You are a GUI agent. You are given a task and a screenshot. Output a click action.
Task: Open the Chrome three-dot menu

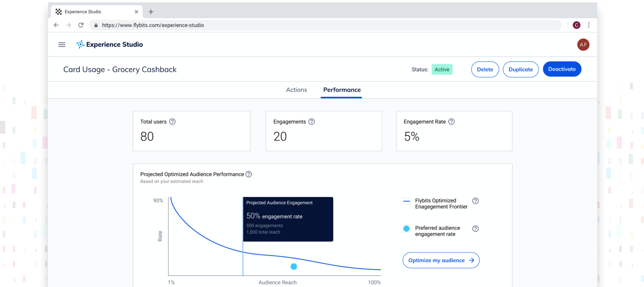pos(589,25)
